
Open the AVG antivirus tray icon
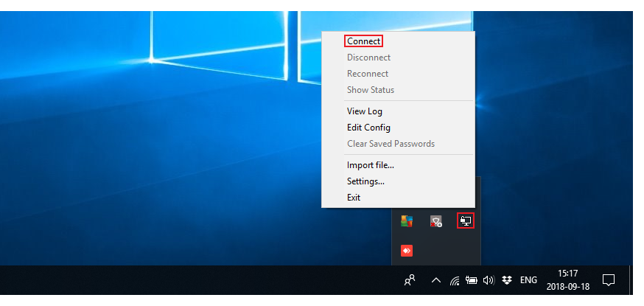pos(406,220)
